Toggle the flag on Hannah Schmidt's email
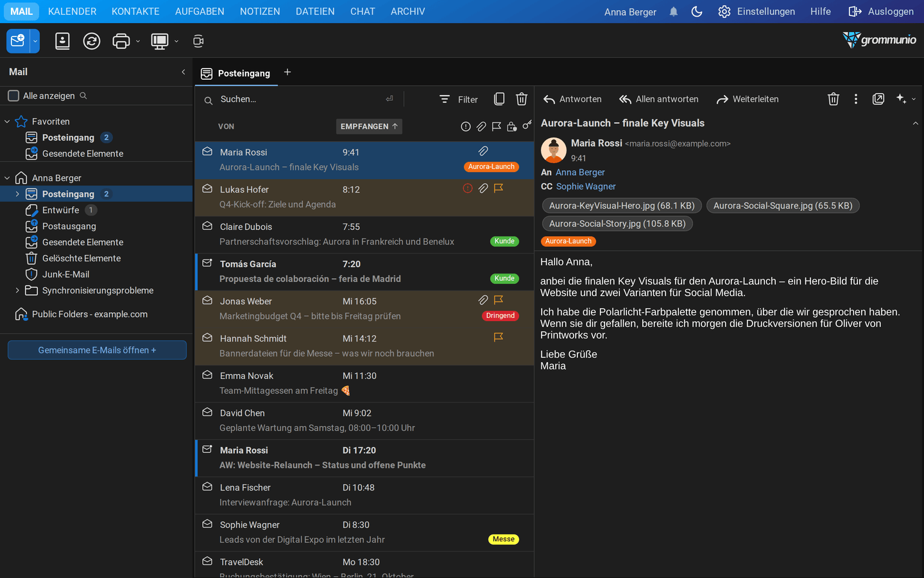Viewport: 924px width, 578px height. click(x=499, y=337)
